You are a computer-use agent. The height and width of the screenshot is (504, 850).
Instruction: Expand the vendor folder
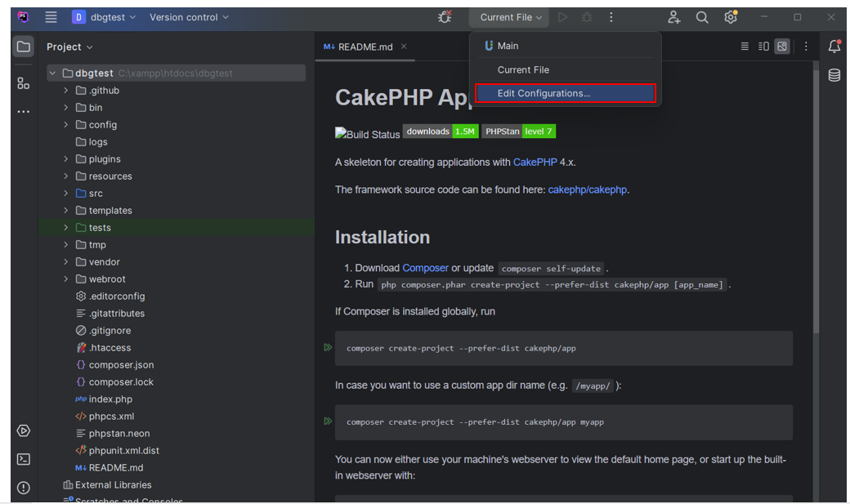(x=65, y=261)
